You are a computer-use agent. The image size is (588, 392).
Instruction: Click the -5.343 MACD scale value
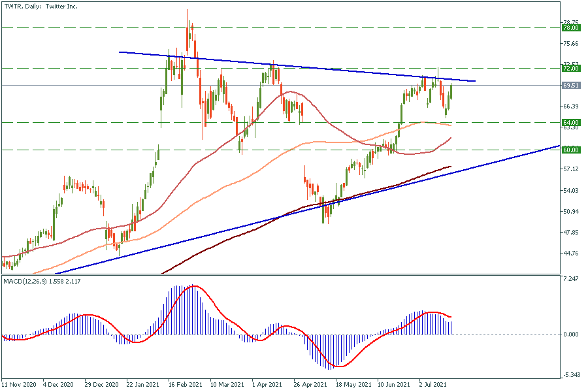click(570, 375)
